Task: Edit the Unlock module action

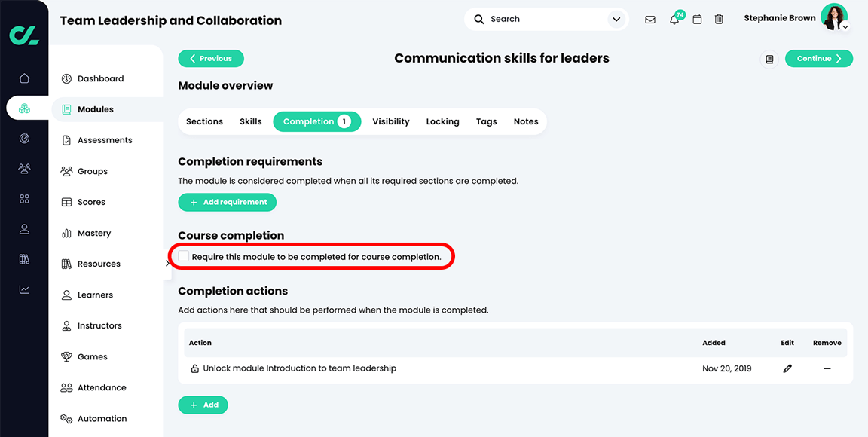Action: [787, 369]
